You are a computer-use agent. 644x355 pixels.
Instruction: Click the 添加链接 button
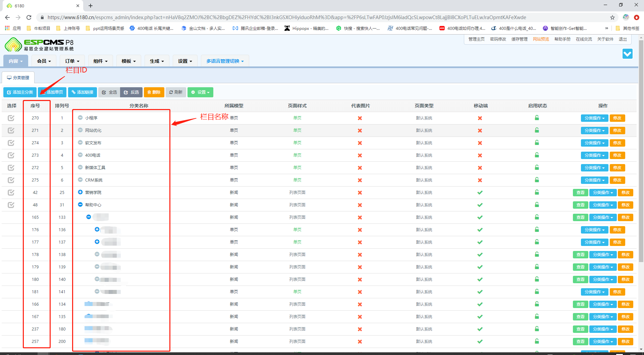click(83, 92)
